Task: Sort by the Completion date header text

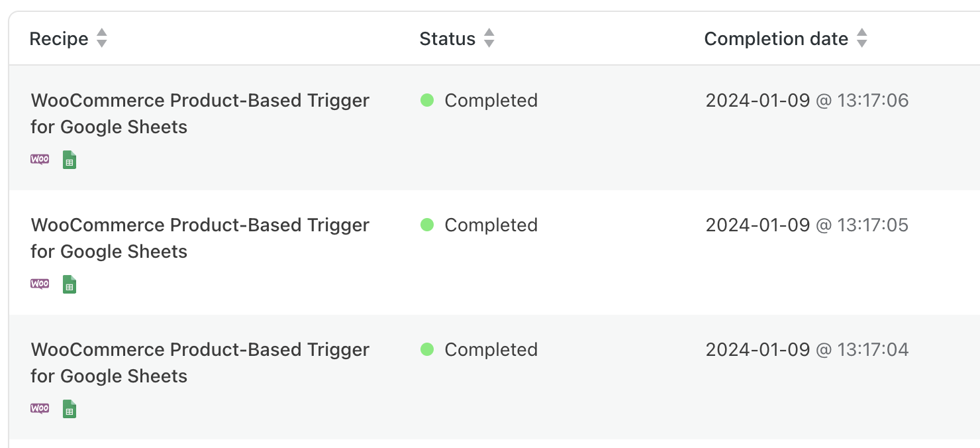Action: tap(775, 39)
